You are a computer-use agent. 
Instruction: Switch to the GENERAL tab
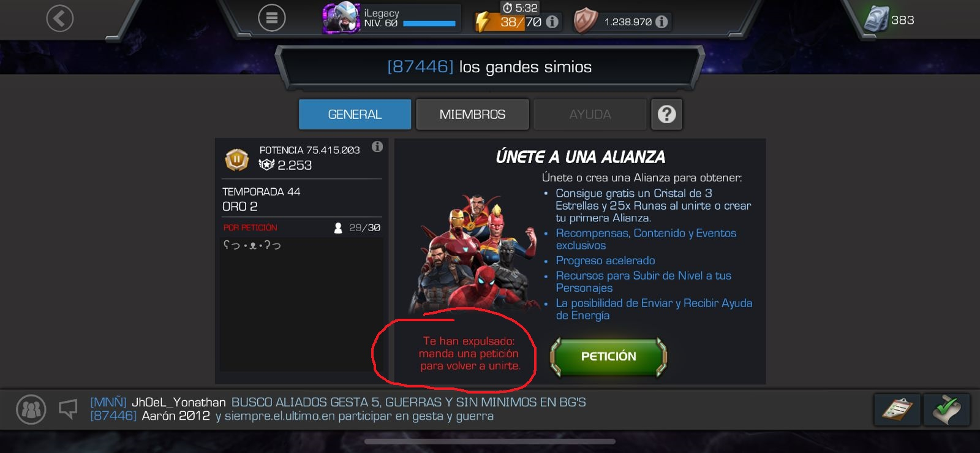pyautogui.click(x=355, y=115)
